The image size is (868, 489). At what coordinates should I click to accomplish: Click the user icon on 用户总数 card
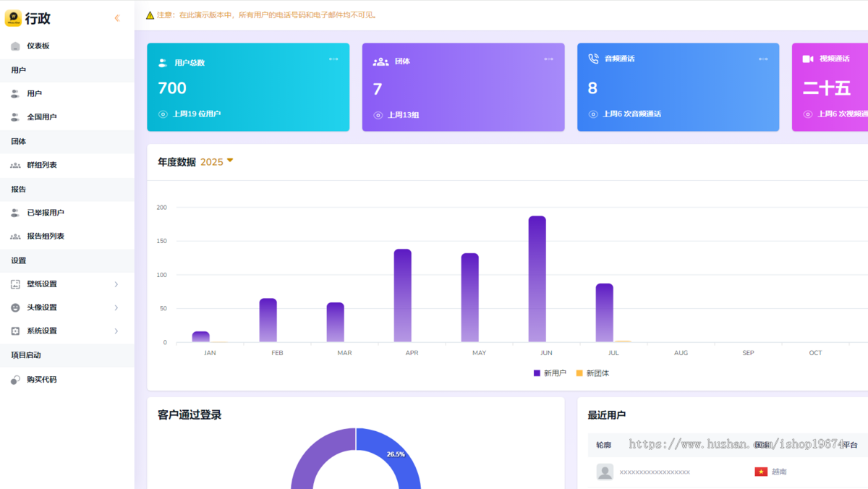click(163, 63)
